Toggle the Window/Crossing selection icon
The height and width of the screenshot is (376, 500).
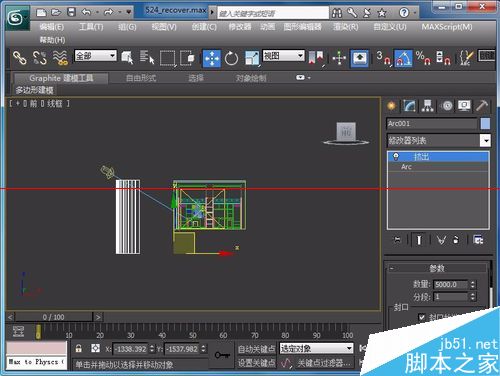pyautogui.click(x=187, y=58)
